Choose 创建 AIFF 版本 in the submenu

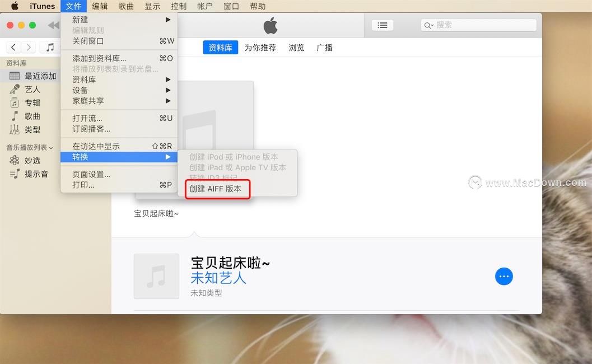tap(237, 189)
